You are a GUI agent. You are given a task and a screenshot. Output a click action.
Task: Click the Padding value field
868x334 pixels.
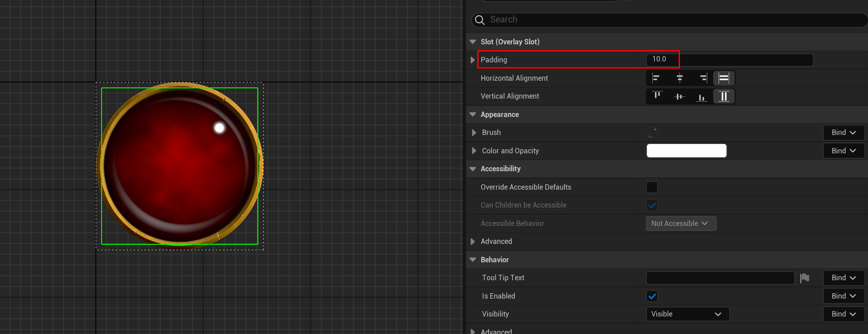pyautogui.click(x=730, y=60)
